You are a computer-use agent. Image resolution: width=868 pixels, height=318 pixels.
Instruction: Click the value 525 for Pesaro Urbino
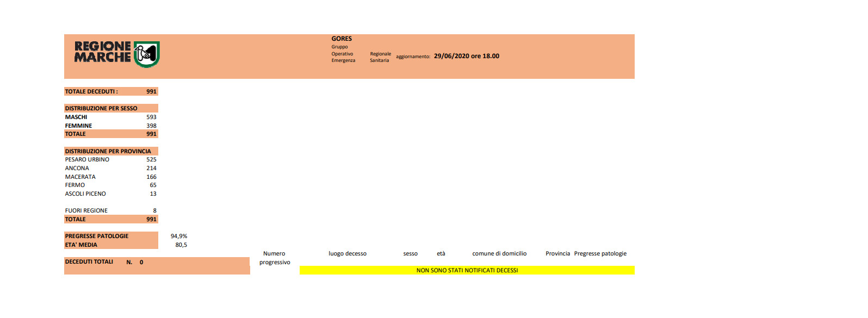[151, 159]
